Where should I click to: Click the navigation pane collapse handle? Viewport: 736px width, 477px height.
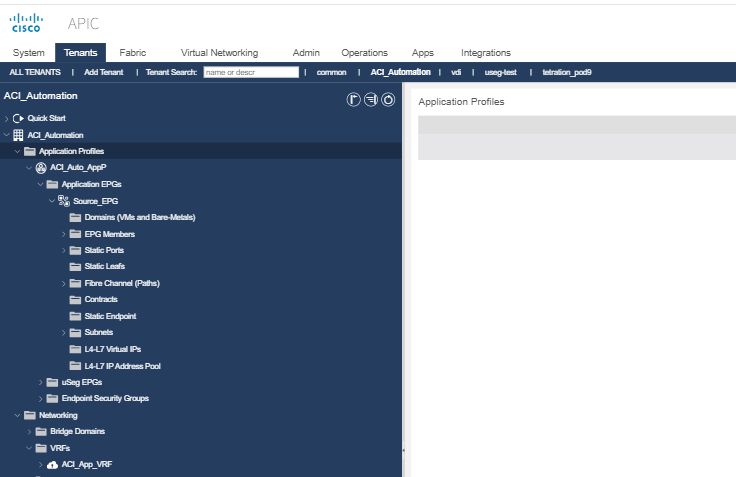[403, 450]
